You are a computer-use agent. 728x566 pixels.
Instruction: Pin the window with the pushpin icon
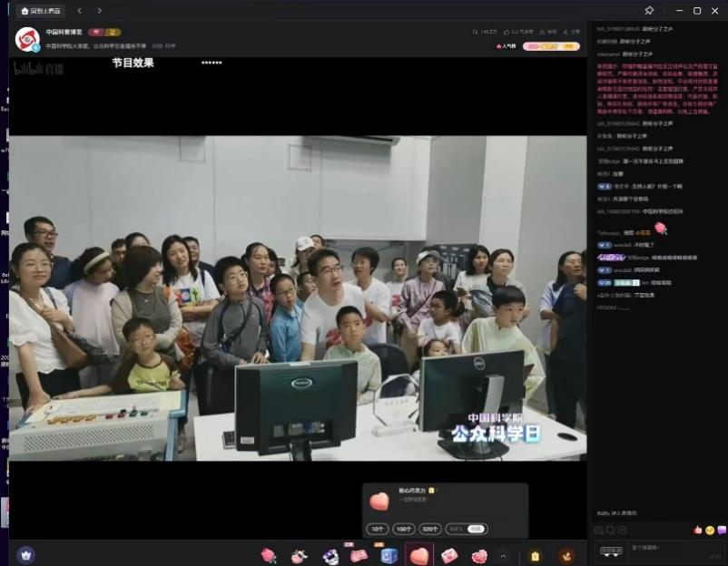click(649, 11)
